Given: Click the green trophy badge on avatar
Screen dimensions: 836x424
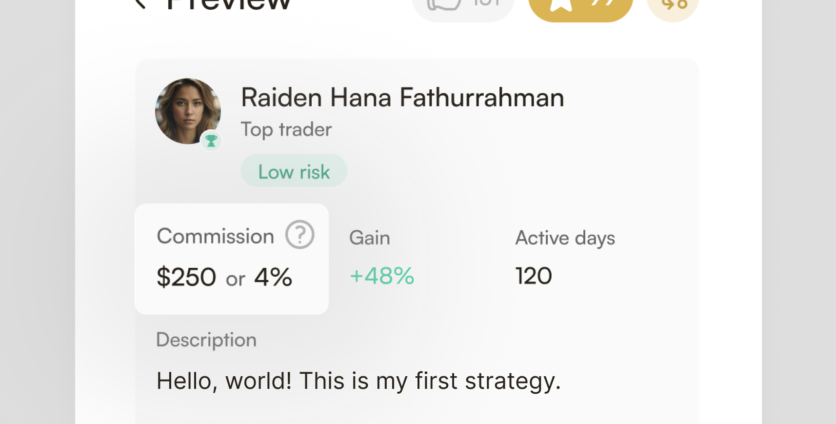Looking at the screenshot, I should (x=210, y=141).
